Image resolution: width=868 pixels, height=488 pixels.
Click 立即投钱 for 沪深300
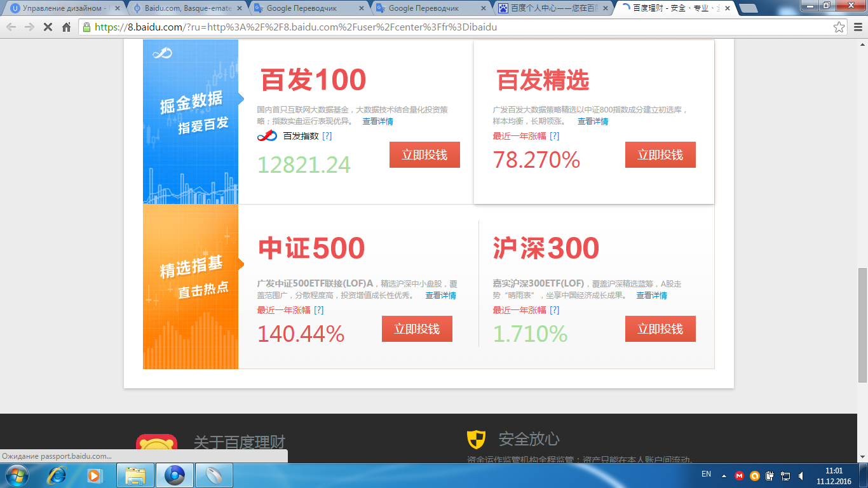point(660,329)
